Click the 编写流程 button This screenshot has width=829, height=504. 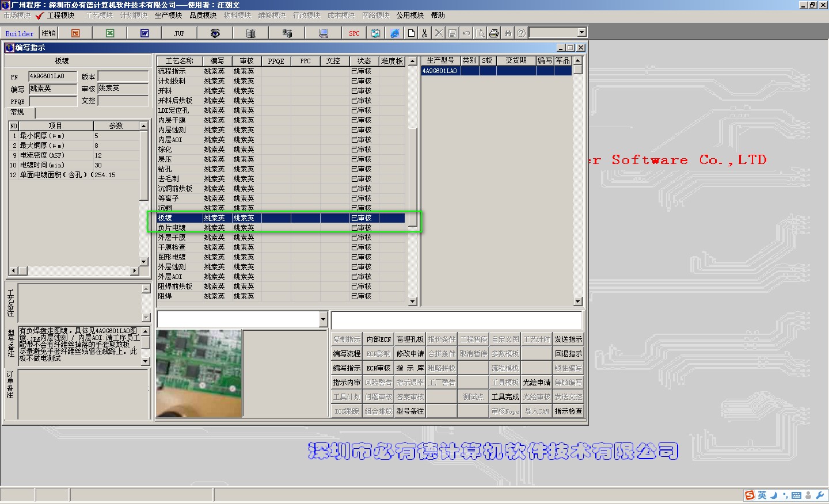click(347, 354)
